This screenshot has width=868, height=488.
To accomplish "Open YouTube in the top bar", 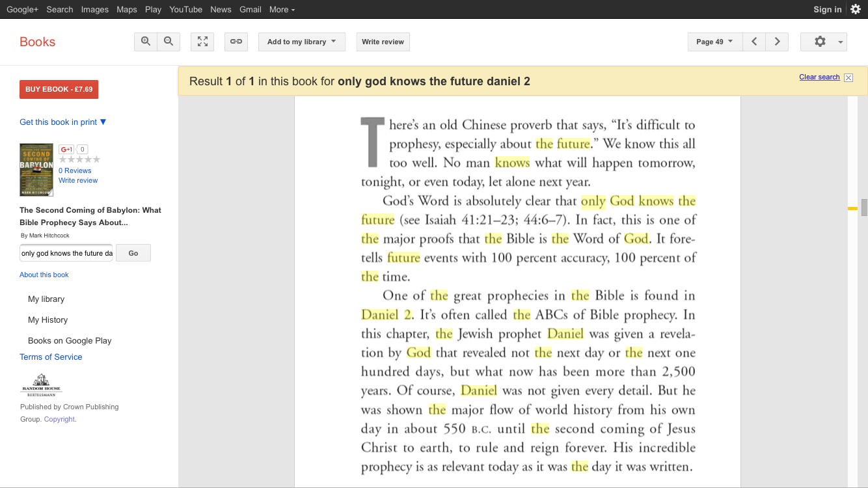I will (x=186, y=9).
